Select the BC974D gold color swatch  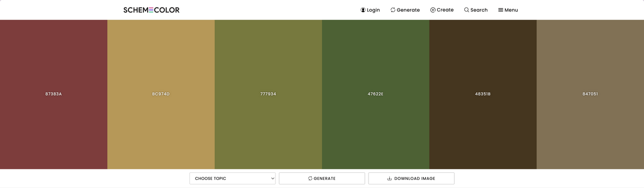tap(161, 94)
